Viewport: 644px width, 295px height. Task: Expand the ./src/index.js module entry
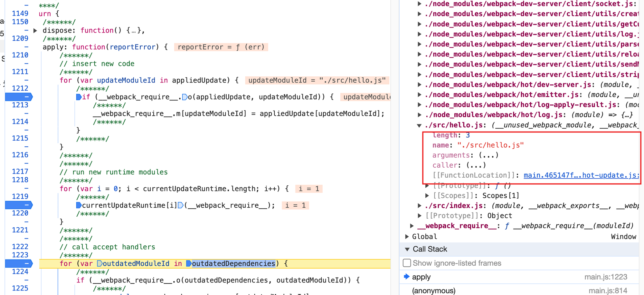coord(419,206)
